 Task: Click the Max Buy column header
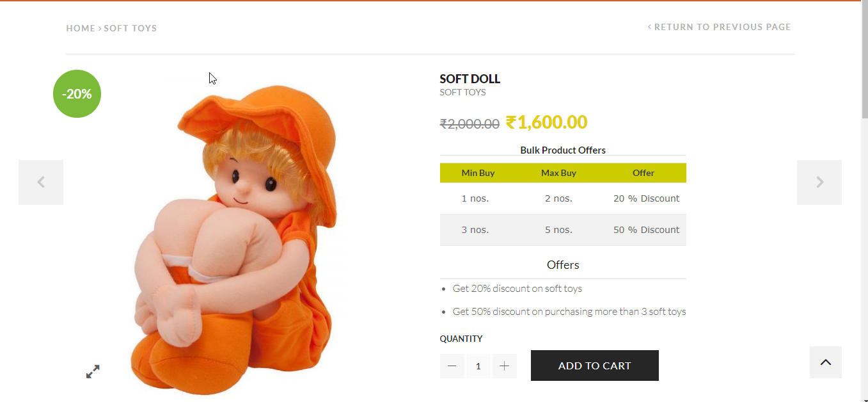click(x=558, y=173)
